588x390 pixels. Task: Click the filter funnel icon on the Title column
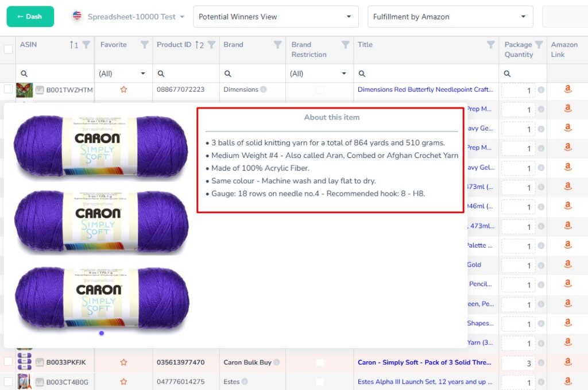pyautogui.click(x=490, y=44)
